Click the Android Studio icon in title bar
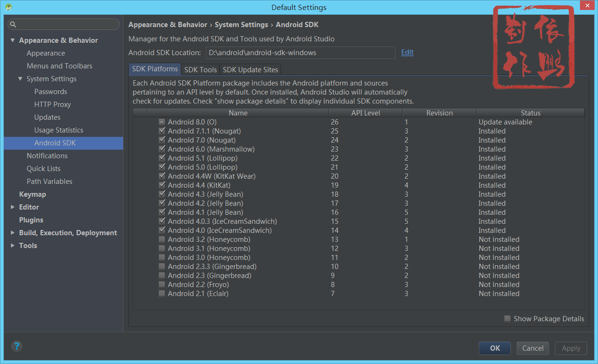598x364 pixels. (x=9, y=7)
